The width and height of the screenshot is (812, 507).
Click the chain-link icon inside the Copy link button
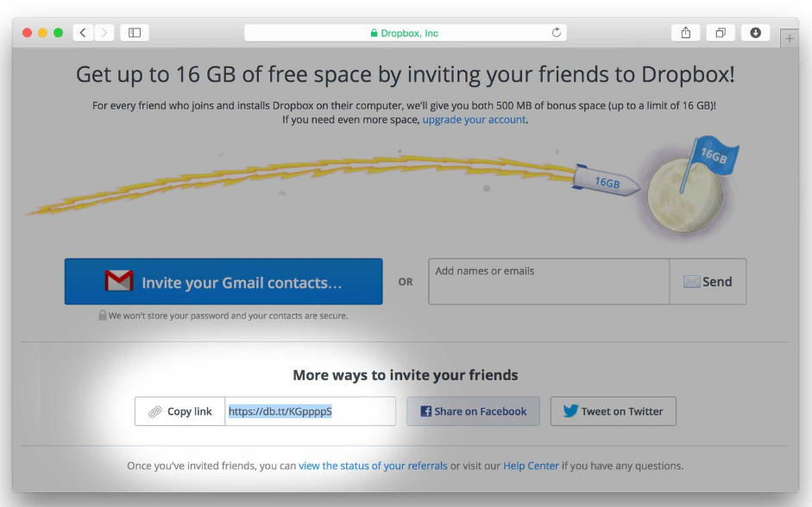click(x=154, y=411)
